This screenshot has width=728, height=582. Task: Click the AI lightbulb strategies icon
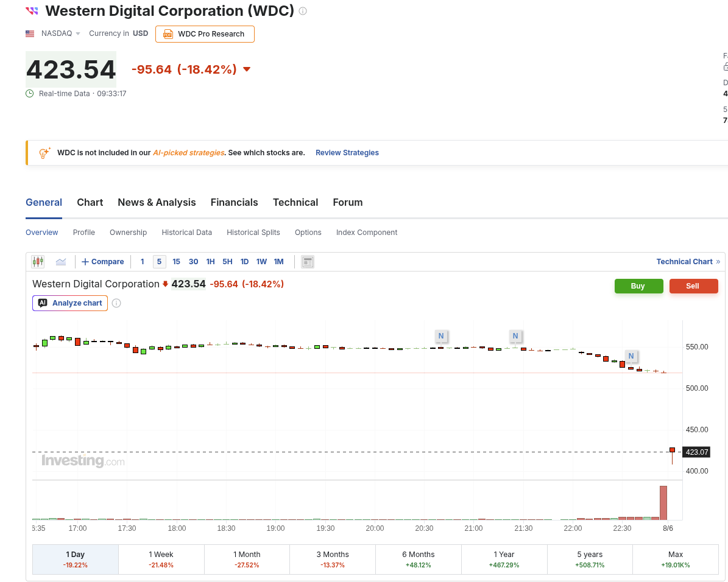pyautogui.click(x=44, y=153)
